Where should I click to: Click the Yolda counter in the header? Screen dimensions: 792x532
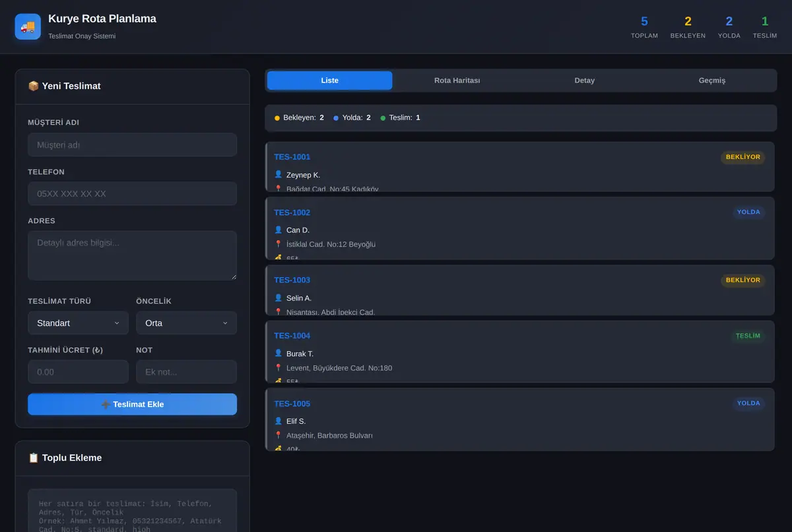point(729,27)
